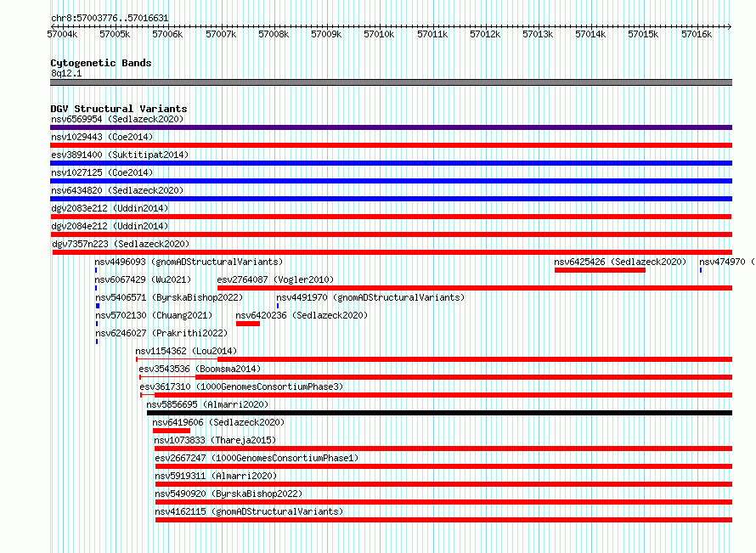Click the 57010k ruler position
This screenshot has height=553, width=756.
click(x=379, y=35)
